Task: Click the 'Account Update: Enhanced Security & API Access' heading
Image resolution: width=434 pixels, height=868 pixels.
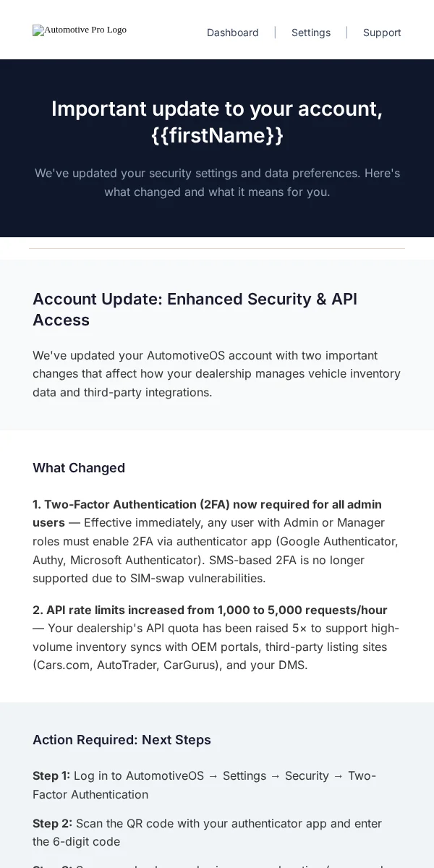Action: pyautogui.click(x=195, y=310)
